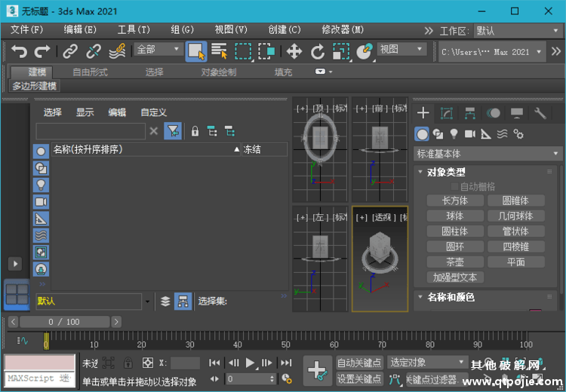This screenshot has width=566, height=392.
Task: Open the 修改器(M) menu
Action: (x=343, y=29)
